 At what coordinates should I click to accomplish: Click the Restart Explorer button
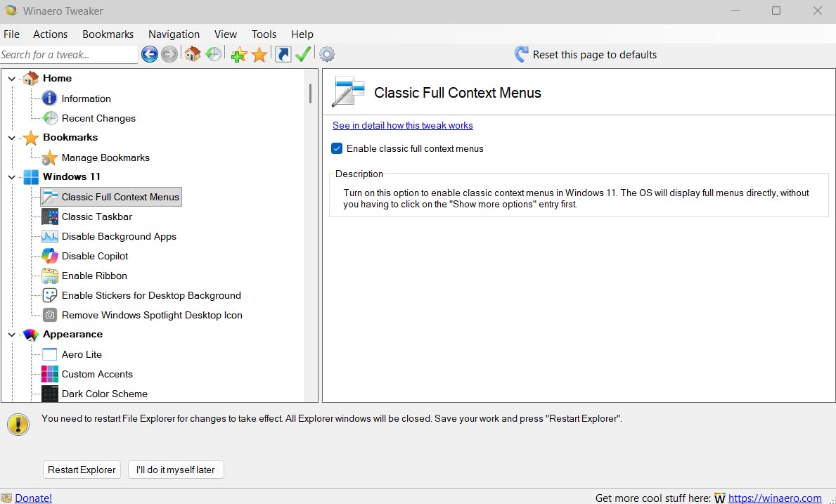point(82,470)
